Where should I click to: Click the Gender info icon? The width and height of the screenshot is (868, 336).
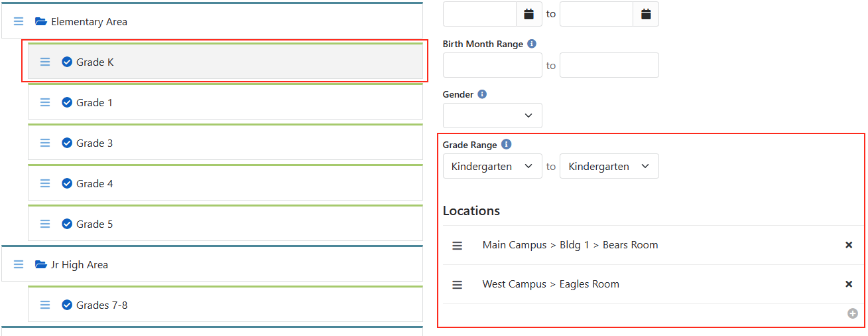482,94
